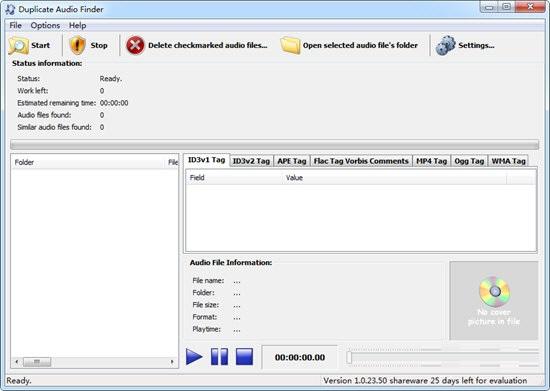Image resolution: width=550 pixels, height=391 pixels.
Task: Open Flac Tag Vorbis Comments tab
Action: 361,161
